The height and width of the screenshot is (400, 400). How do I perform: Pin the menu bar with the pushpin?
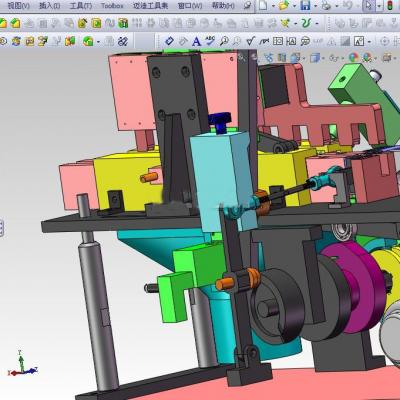coord(247,5)
